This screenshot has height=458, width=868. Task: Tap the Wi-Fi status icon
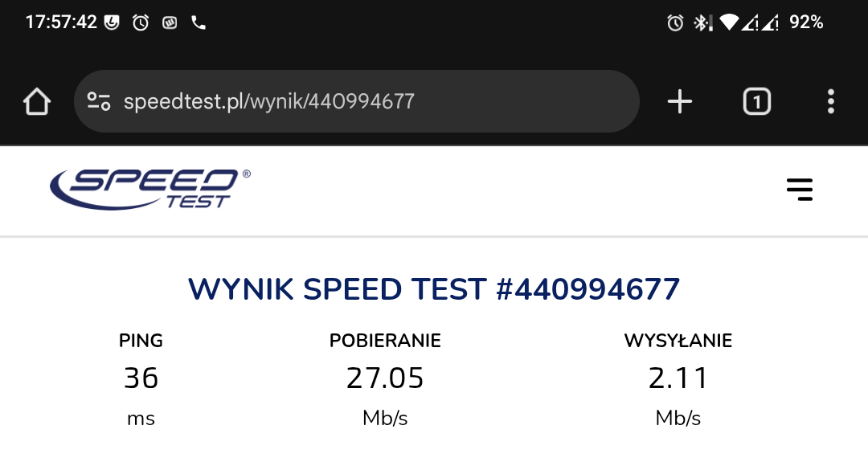click(x=728, y=22)
